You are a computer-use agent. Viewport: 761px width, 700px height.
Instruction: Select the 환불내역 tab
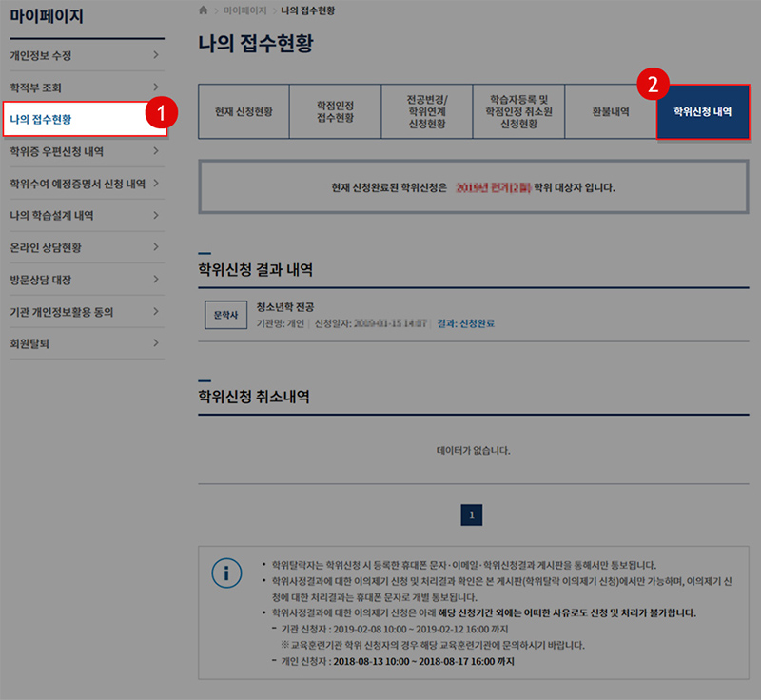(x=610, y=112)
